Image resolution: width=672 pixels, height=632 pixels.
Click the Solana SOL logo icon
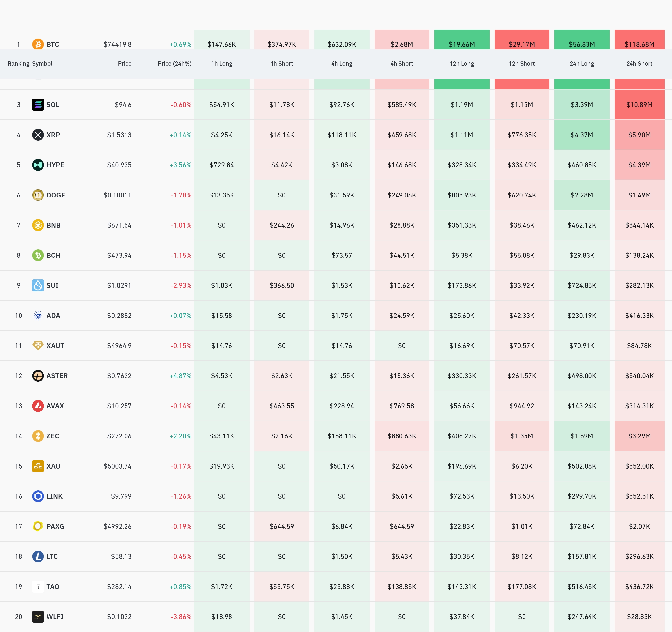(x=38, y=105)
